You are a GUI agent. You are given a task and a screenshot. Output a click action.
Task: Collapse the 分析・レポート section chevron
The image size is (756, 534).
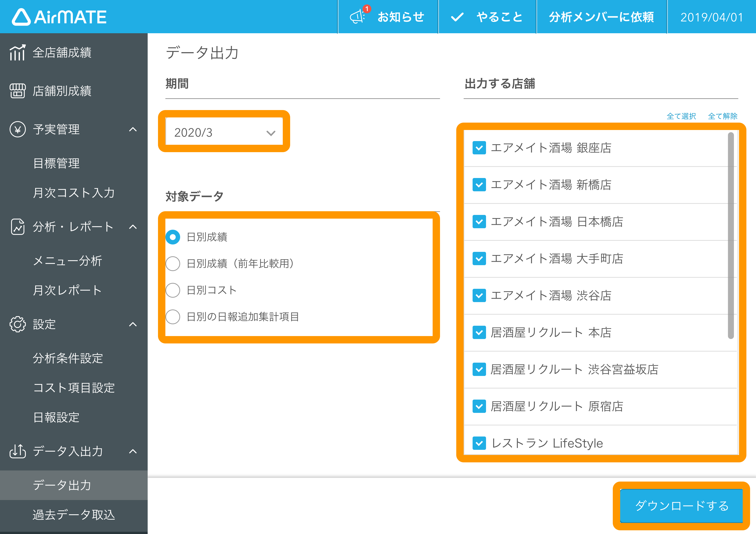[133, 227]
